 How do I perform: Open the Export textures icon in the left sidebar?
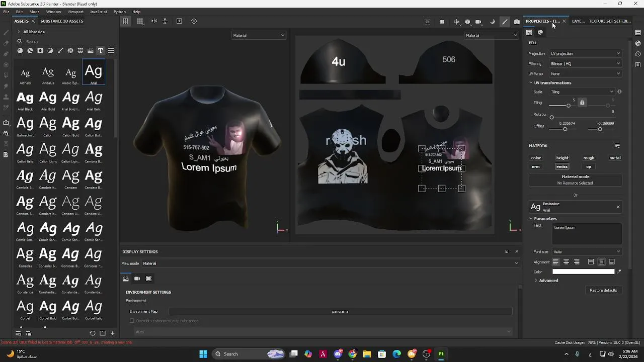tap(6, 122)
